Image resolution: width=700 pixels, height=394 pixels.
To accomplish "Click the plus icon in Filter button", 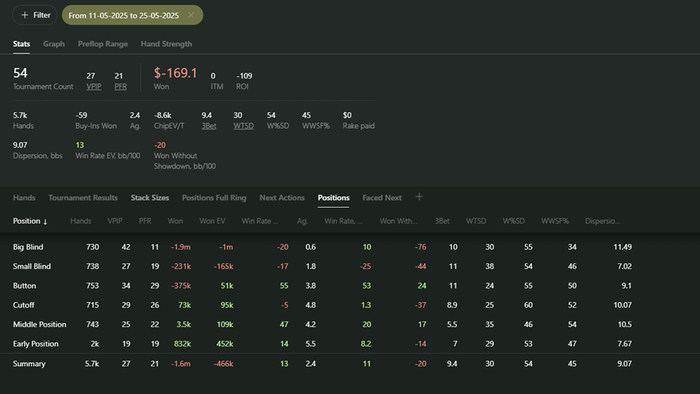I will (x=25, y=15).
